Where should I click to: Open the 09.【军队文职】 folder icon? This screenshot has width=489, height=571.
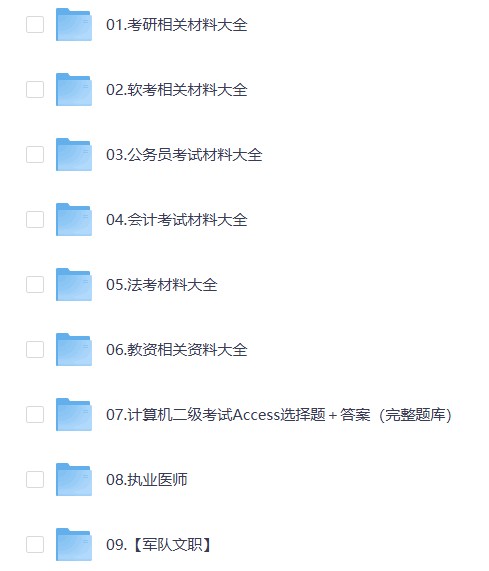(74, 544)
